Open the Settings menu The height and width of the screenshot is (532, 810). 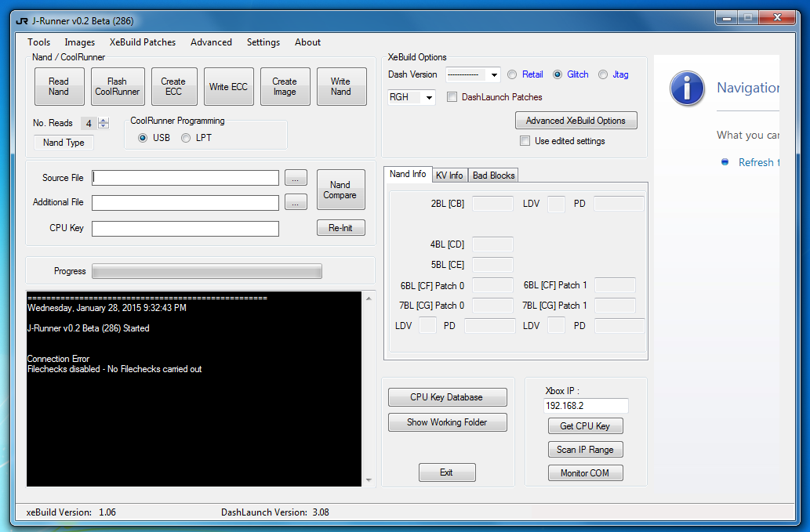(x=263, y=42)
